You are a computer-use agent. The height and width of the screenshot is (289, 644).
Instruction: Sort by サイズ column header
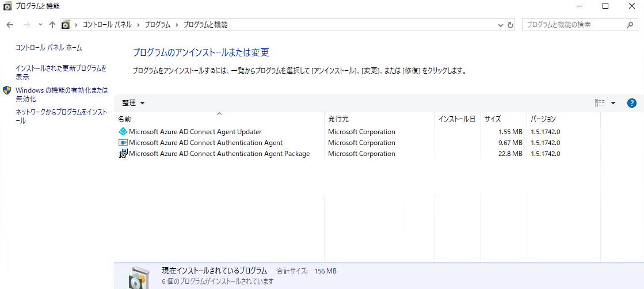tap(504, 119)
